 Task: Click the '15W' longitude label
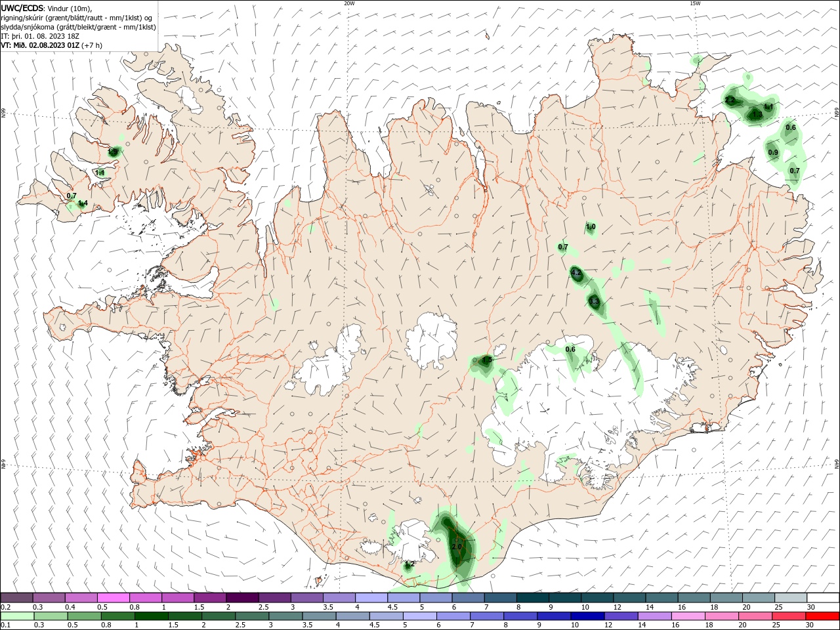[695, 3]
